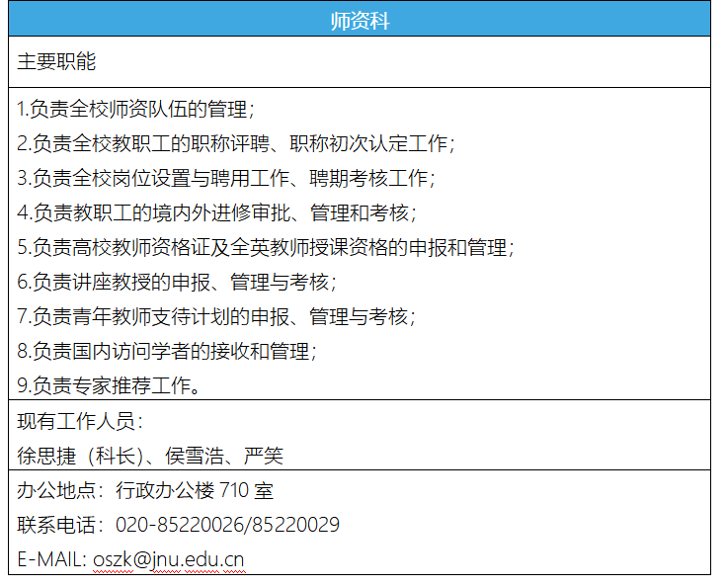
Task: Click the 现有工作人员 label
Action: tap(79, 422)
